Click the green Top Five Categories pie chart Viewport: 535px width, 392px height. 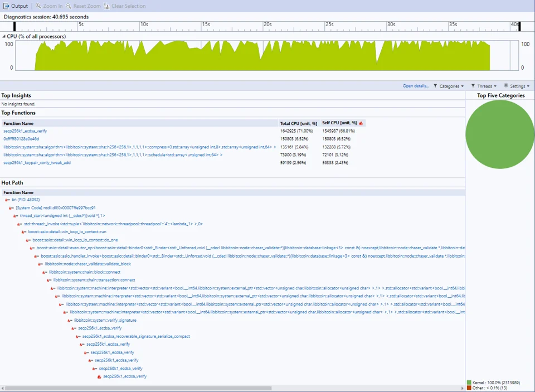[x=500, y=134]
